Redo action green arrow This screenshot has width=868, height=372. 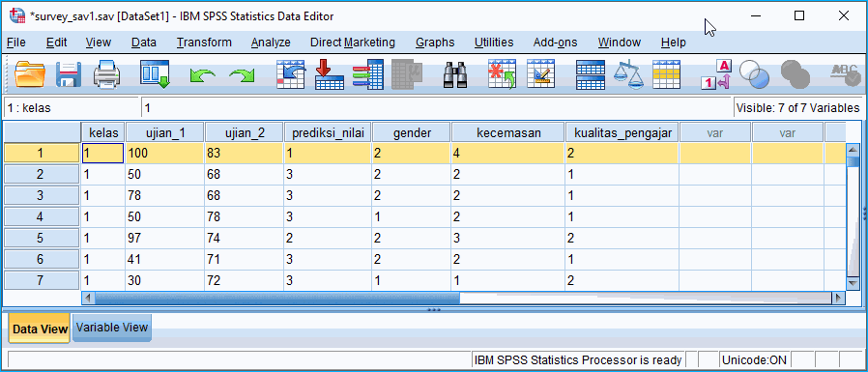point(242,75)
